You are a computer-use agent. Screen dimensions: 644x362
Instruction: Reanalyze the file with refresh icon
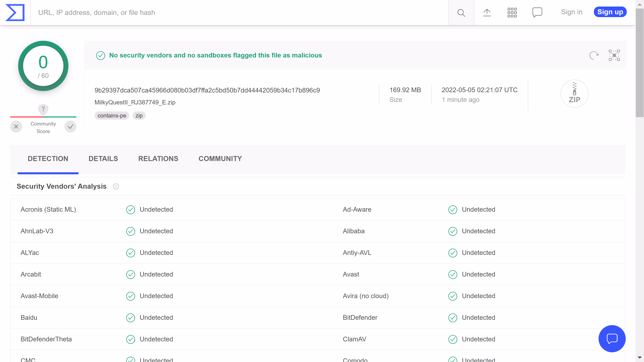[x=594, y=55]
